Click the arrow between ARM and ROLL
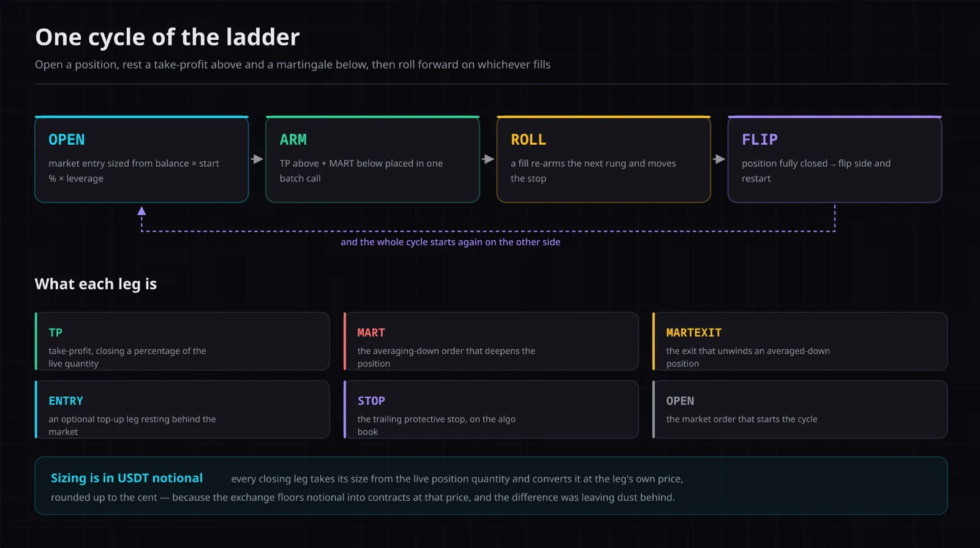The height and width of the screenshot is (548, 980). click(x=488, y=159)
